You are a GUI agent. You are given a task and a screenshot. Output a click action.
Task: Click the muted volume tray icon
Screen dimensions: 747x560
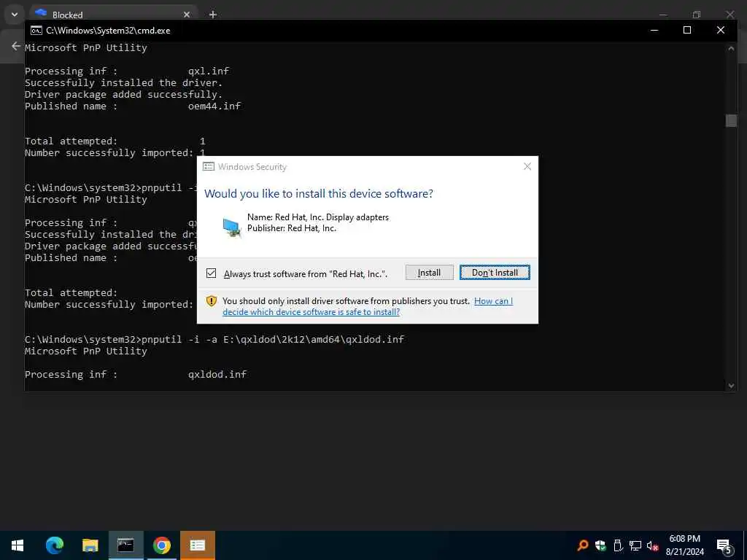(652, 545)
